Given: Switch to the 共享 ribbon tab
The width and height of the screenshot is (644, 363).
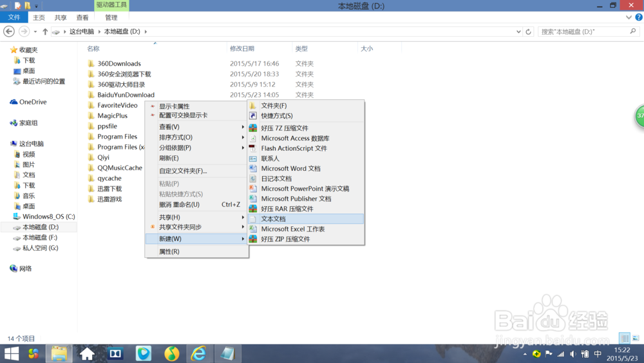Looking at the screenshot, I should click(x=61, y=17).
